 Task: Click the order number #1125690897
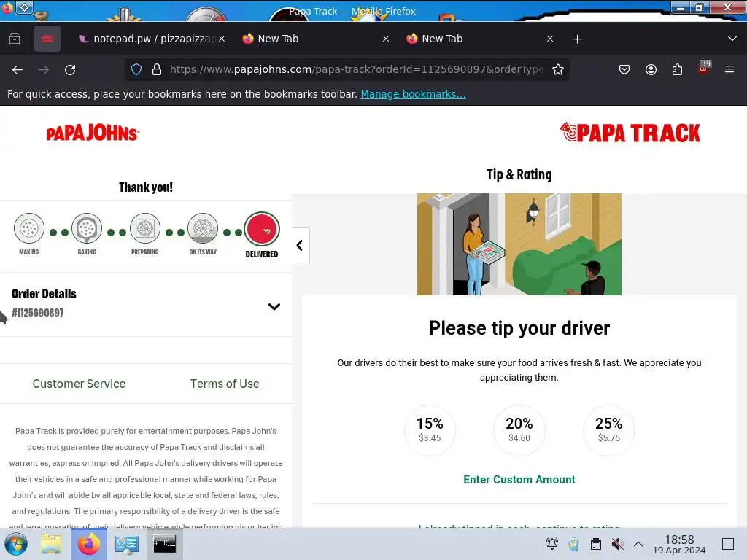[x=38, y=313]
